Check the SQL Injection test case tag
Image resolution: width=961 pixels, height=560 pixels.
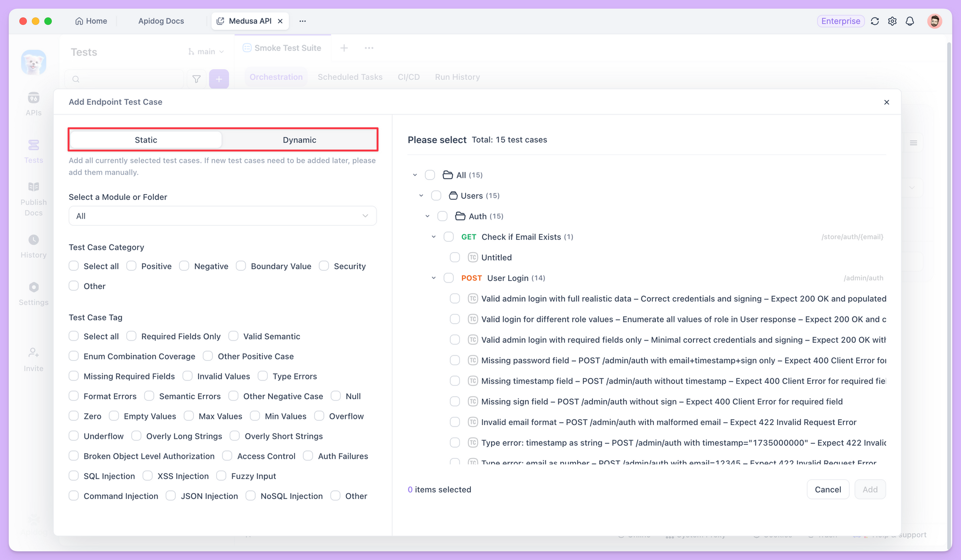(74, 476)
